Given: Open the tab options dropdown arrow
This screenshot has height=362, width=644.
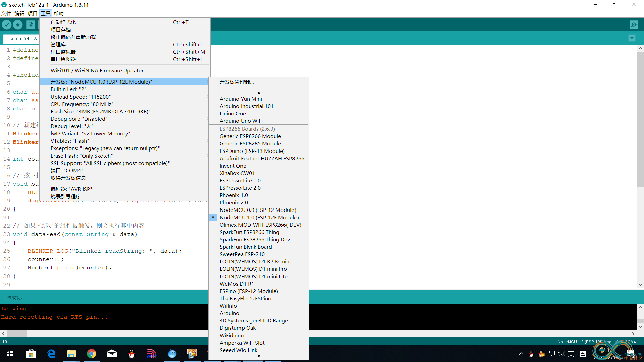Looking at the screenshot, I should click(x=632, y=38).
